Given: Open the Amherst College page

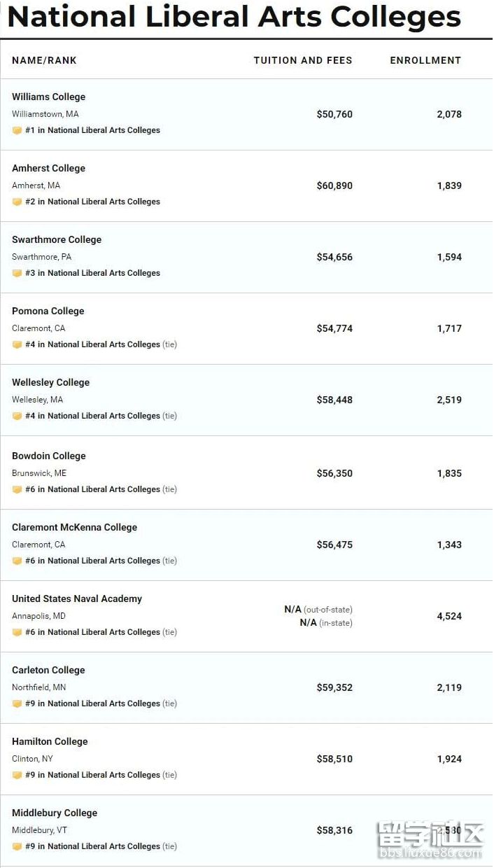Looking at the screenshot, I should tap(48, 168).
